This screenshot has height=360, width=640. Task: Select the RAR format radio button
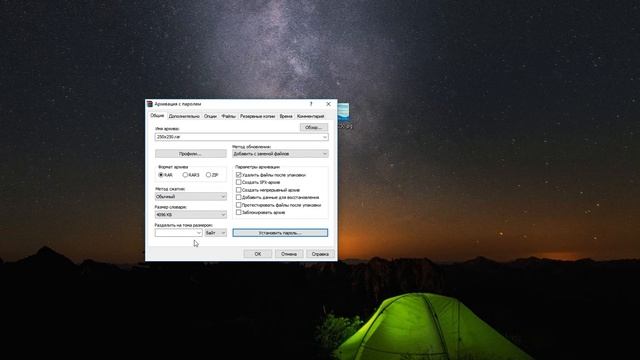(161, 175)
